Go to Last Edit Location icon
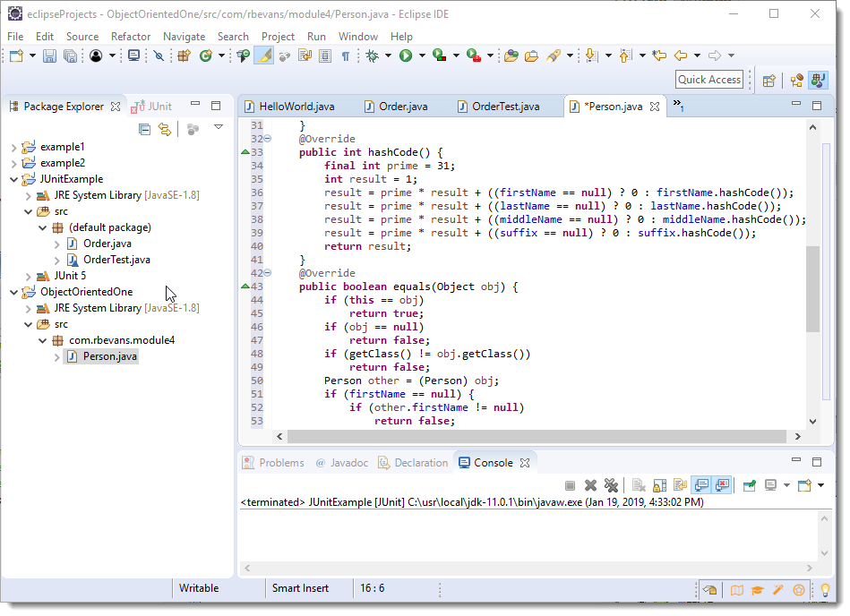 click(x=659, y=56)
